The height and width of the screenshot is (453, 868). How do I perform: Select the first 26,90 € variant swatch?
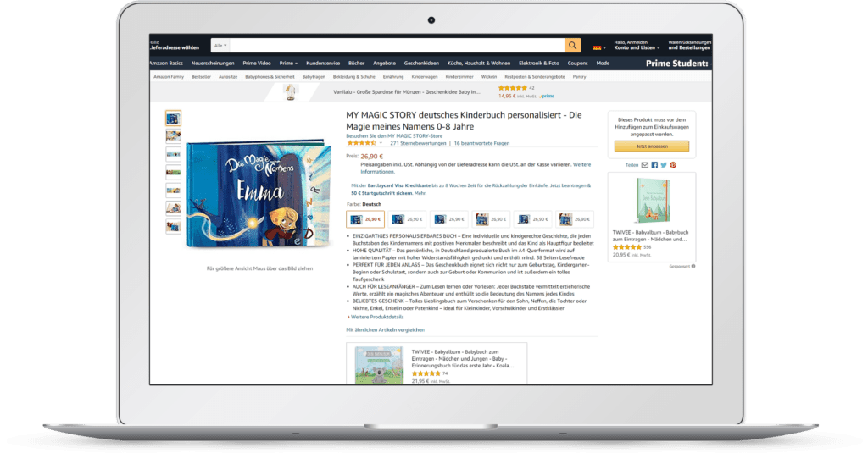point(365,219)
